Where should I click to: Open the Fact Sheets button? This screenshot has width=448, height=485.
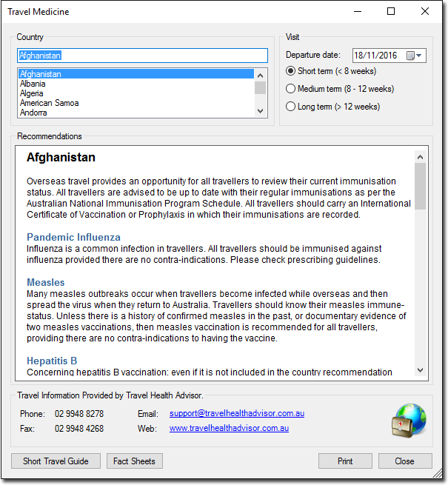pos(135,461)
